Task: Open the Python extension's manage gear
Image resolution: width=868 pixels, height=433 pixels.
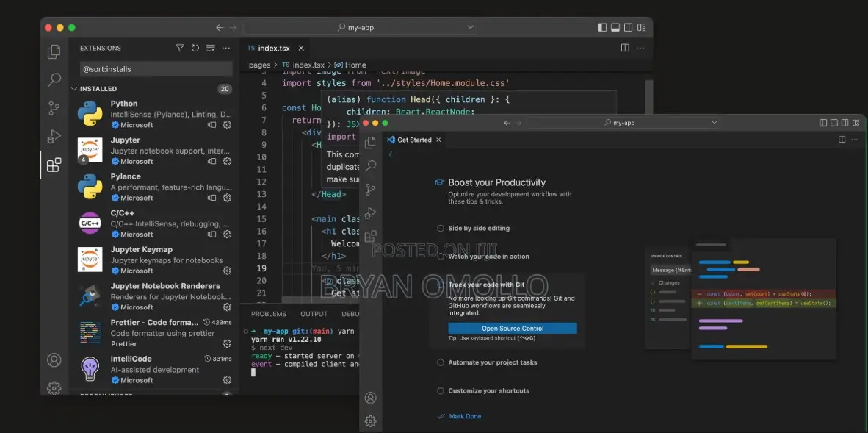Action: [x=227, y=125]
